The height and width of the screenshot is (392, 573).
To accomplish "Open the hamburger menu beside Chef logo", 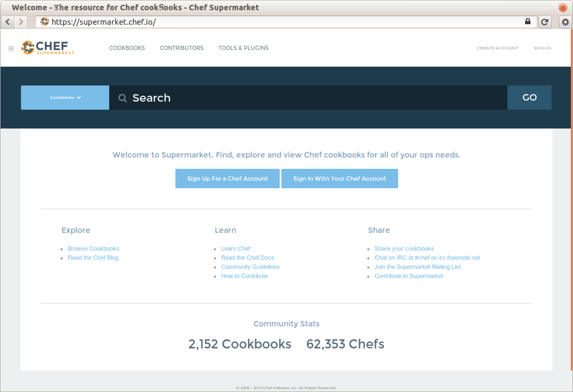I will pos(11,48).
